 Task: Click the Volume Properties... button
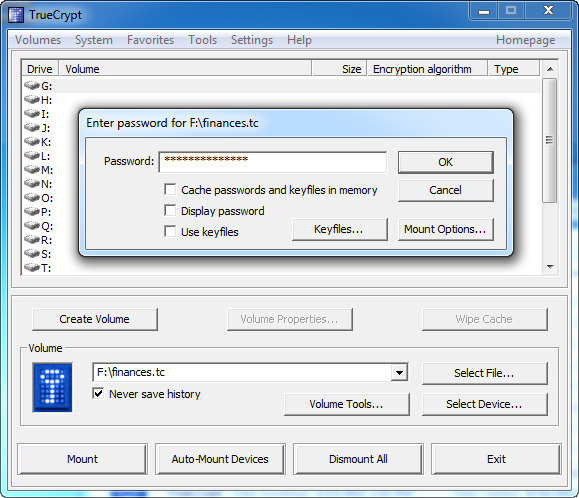pyautogui.click(x=290, y=319)
